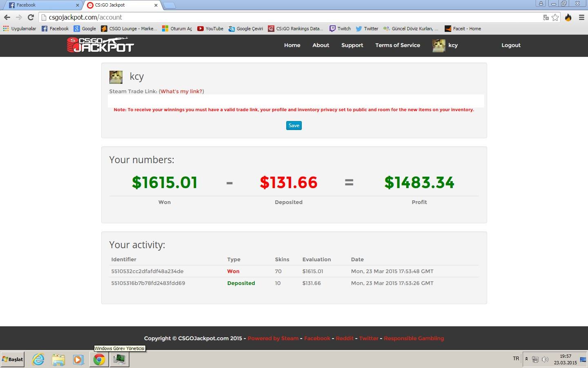The width and height of the screenshot is (588, 368).
Task: Show hidden tray icons arrow
Action: coord(526,359)
